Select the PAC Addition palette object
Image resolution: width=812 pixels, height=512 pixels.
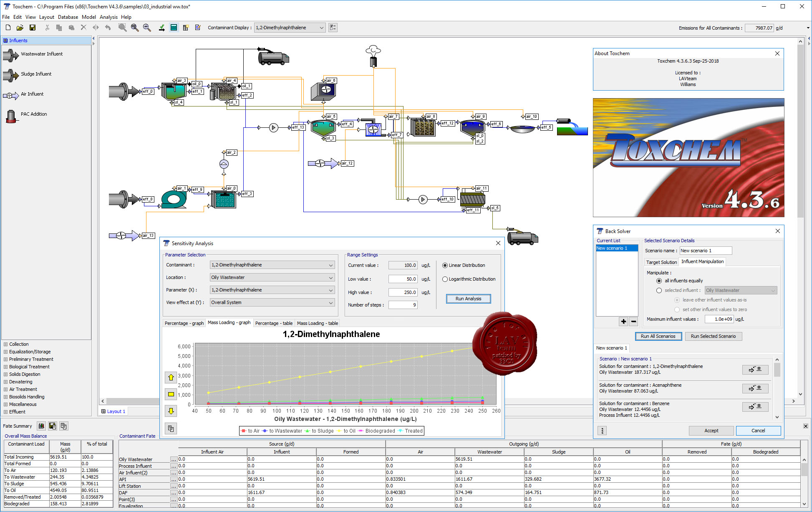26,115
